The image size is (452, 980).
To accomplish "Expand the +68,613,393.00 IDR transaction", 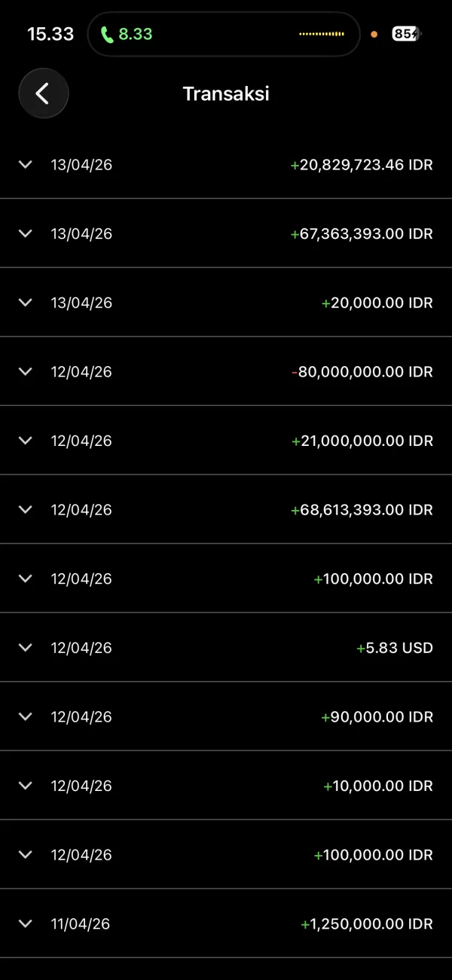I will coord(26,509).
